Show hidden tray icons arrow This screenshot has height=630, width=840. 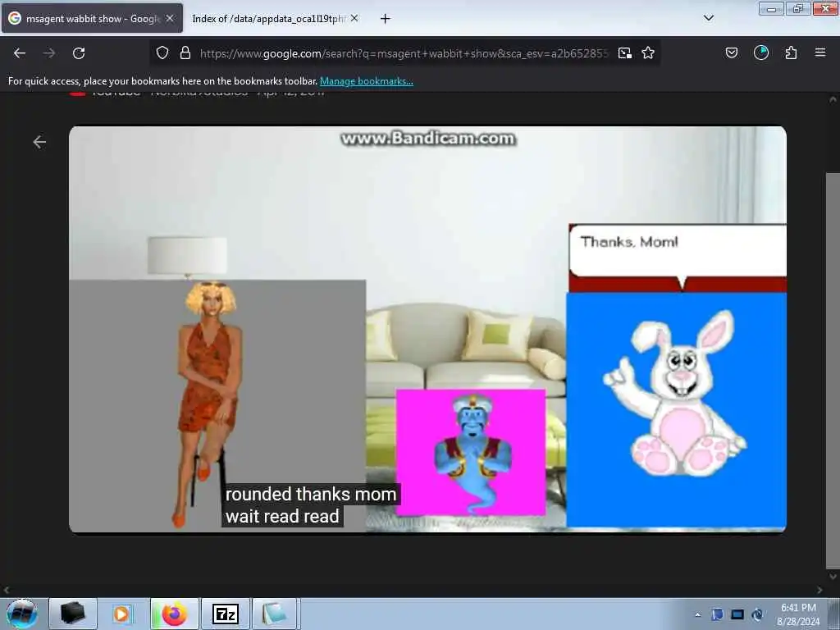(x=697, y=615)
